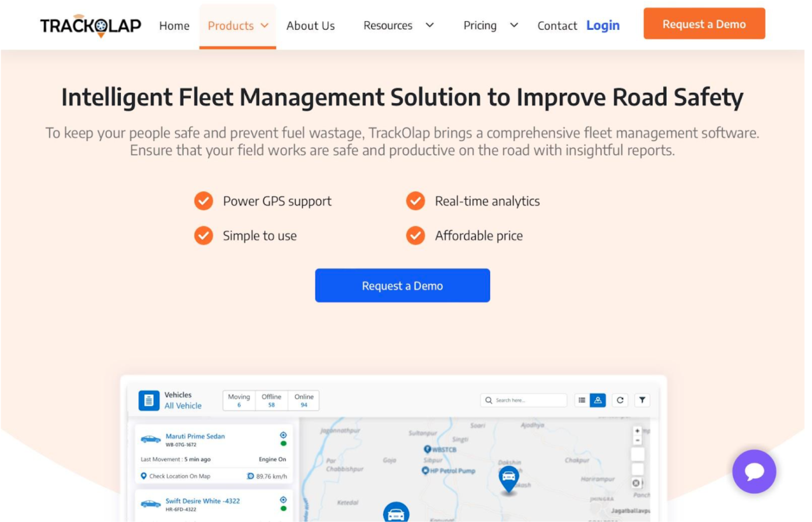Image resolution: width=812 pixels, height=522 pixels.
Task: Click the first blank map control square
Action: [x=638, y=454]
